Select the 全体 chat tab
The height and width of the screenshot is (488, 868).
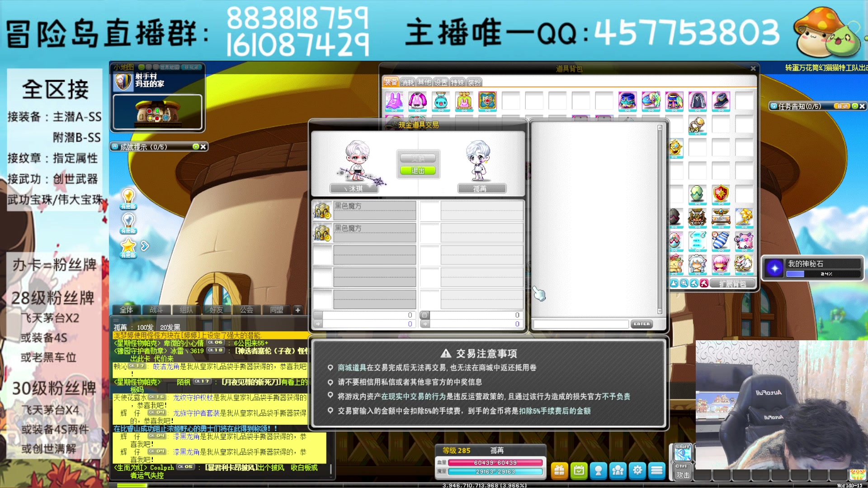(x=126, y=310)
